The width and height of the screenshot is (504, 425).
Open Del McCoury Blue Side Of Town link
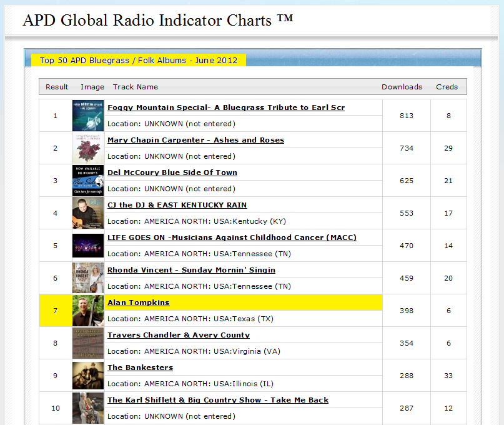pyautogui.click(x=172, y=172)
